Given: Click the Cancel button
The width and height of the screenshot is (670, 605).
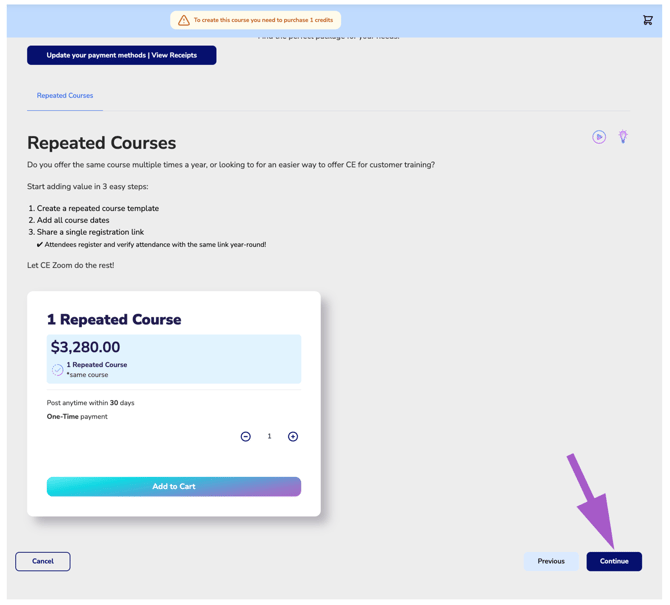Looking at the screenshot, I should coord(43,561).
